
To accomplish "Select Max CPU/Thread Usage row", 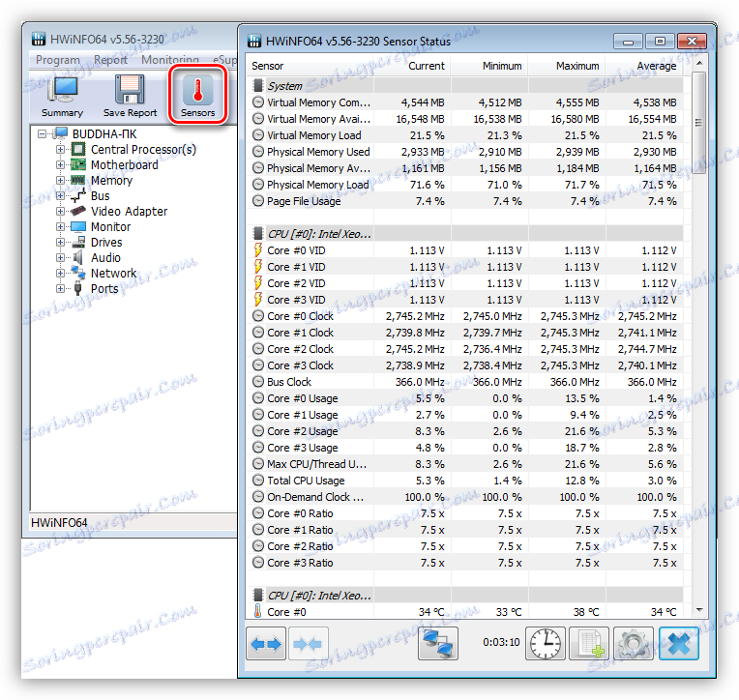I will coord(465,464).
